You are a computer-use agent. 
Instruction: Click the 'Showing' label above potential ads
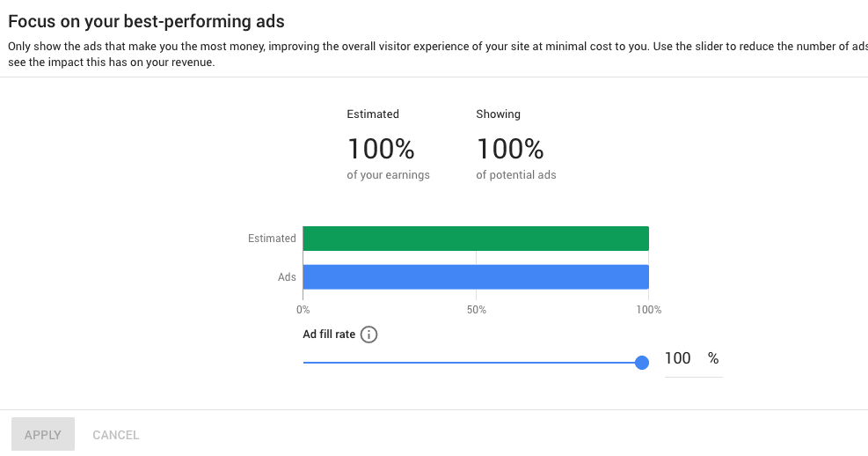pyautogui.click(x=498, y=114)
